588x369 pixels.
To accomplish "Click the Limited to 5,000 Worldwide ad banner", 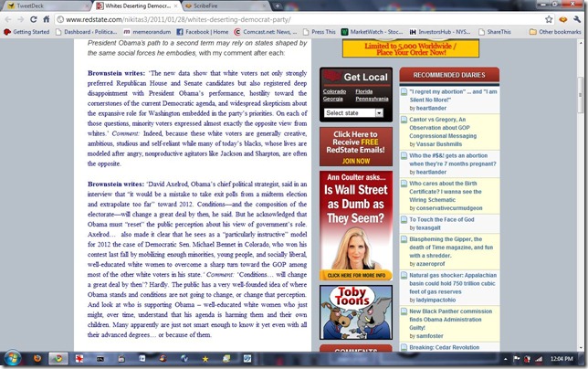I will click(x=411, y=48).
